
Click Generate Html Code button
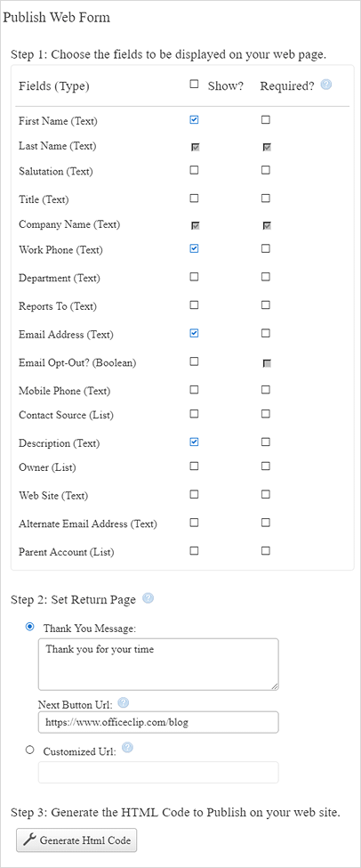tap(76, 840)
